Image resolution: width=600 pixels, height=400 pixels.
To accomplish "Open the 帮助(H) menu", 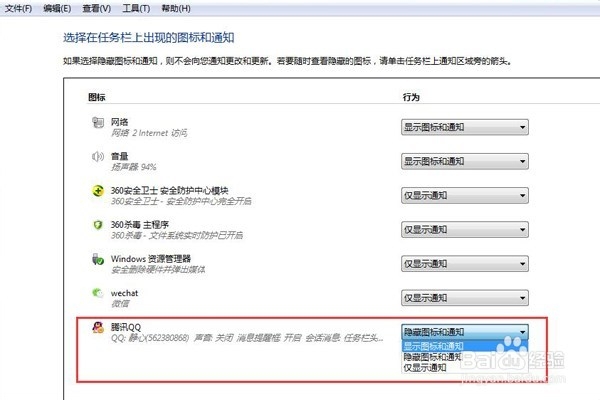I will click(x=176, y=8).
